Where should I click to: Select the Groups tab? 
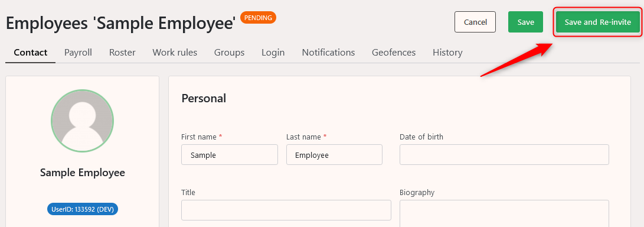tap(229, 53)
